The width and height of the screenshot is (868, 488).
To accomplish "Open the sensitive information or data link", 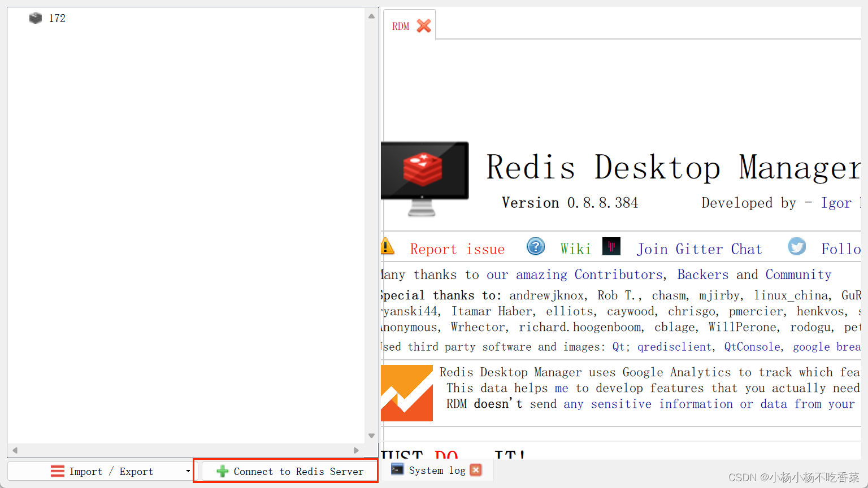I will [x=709, y=404].
